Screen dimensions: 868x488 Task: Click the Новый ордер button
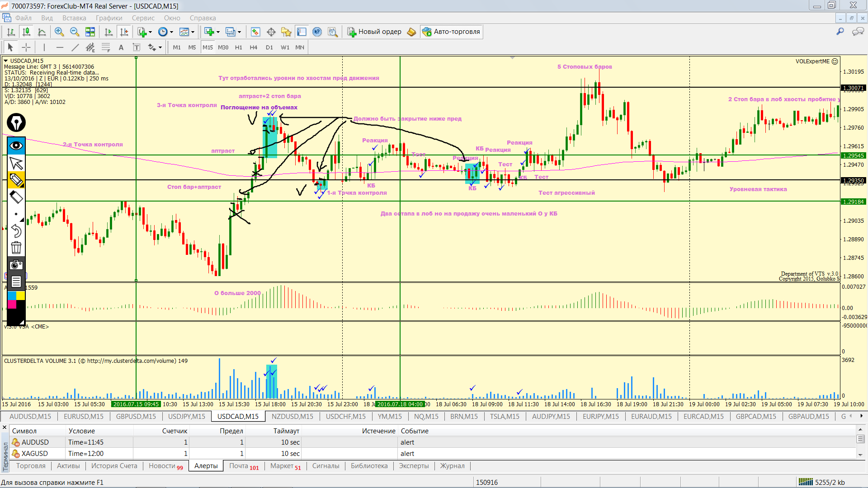click(374, 32)
